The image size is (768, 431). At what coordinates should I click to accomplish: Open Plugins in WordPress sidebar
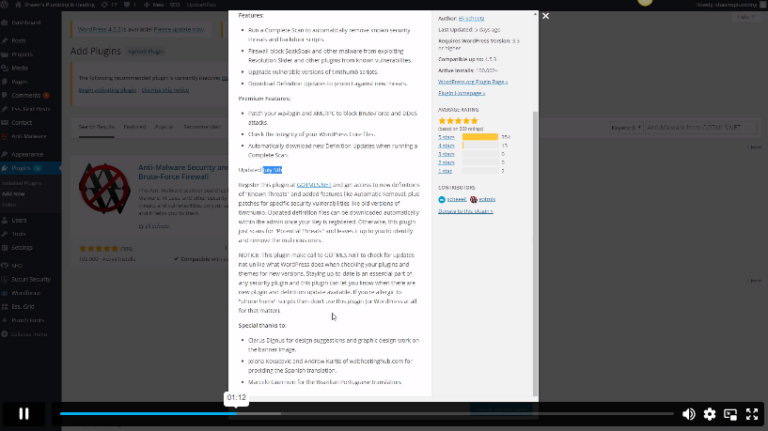point(21,168)
